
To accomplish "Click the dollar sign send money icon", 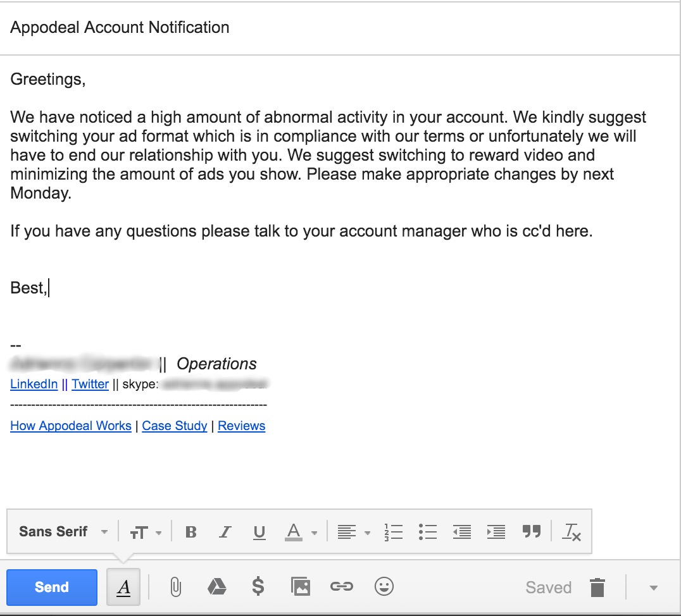I will point(258,586).
